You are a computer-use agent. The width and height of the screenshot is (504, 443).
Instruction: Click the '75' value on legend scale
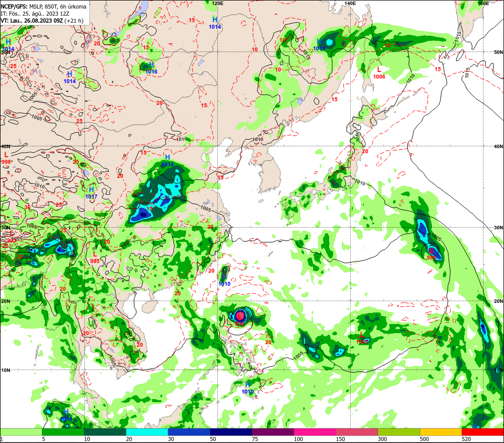tap(255, 439)
